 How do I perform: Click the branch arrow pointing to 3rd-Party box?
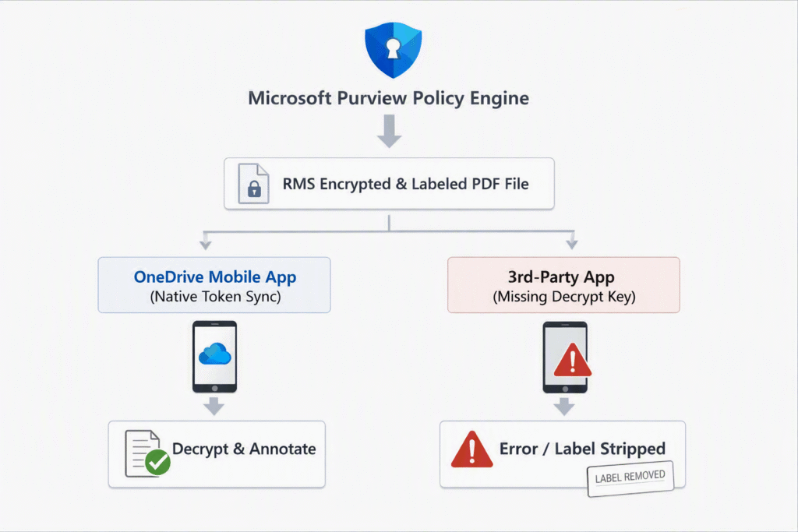pos(572,241)
